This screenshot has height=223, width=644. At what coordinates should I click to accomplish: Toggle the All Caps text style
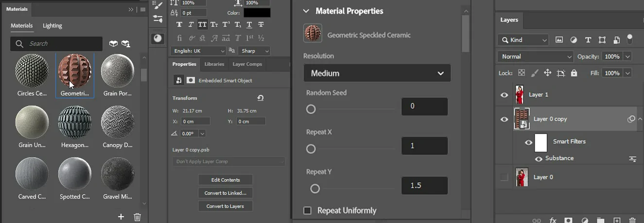pos(202,25)
